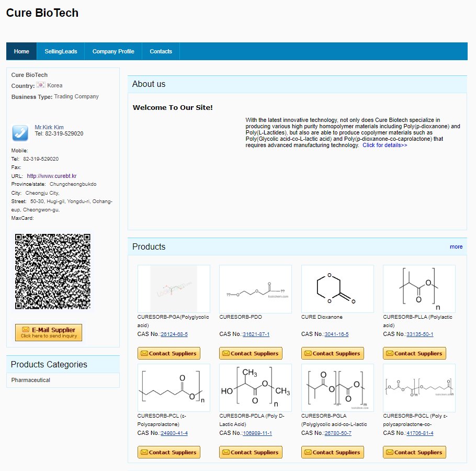
Task: Open the Home tab
Action: (21, 51)
